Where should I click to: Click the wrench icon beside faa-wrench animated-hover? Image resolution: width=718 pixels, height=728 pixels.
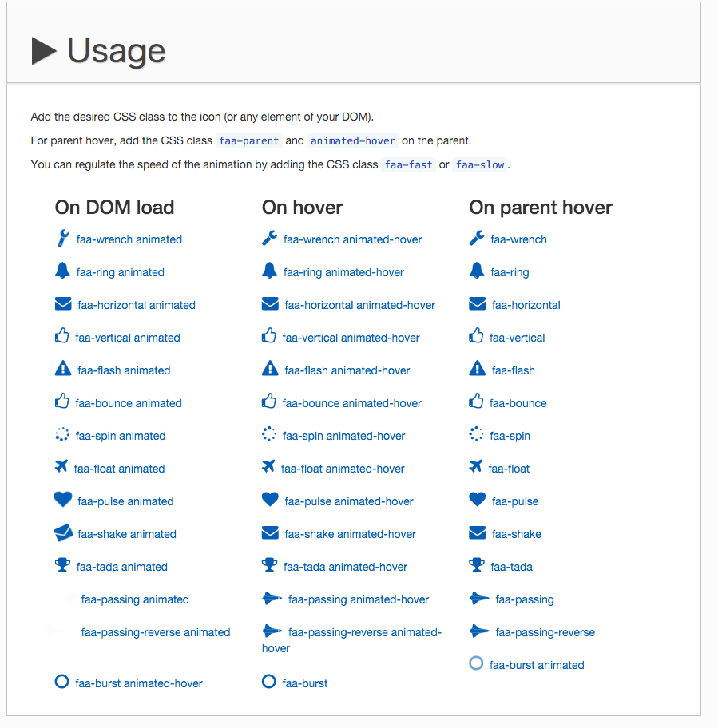point(270,239)
